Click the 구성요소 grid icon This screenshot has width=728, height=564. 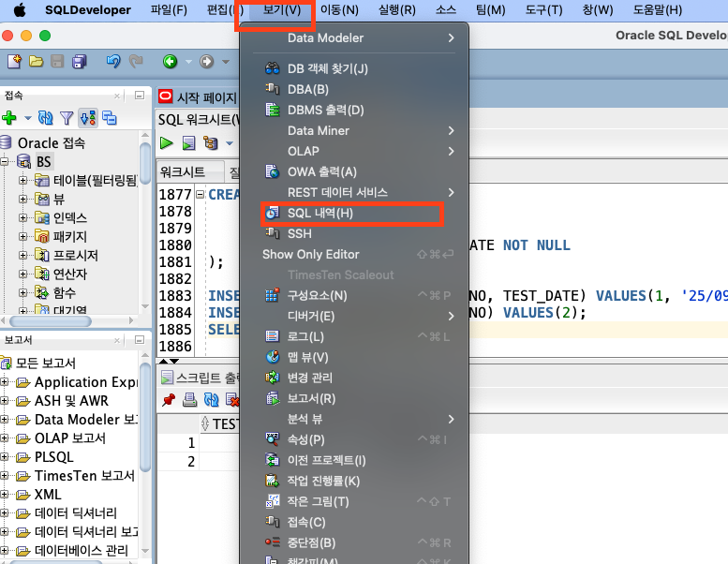272,295
